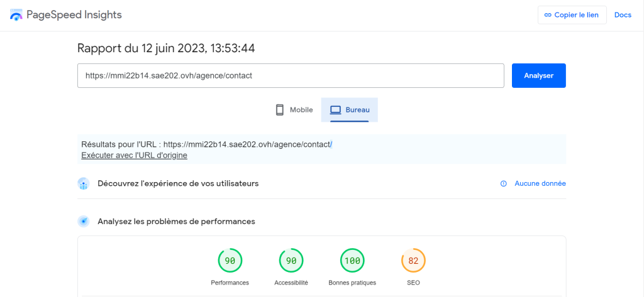
Task: Click Exécuter avec l'URL d'origine link
Action: click(x=135, y=156)
